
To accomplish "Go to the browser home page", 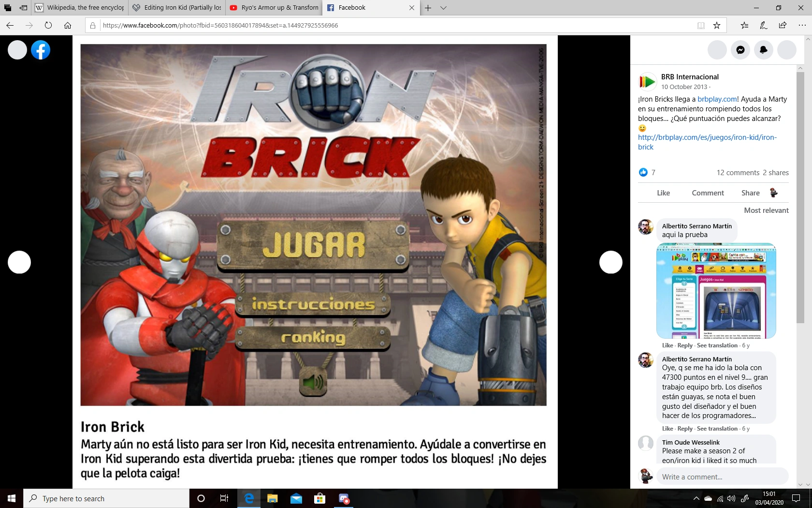I will coord(68,25).
